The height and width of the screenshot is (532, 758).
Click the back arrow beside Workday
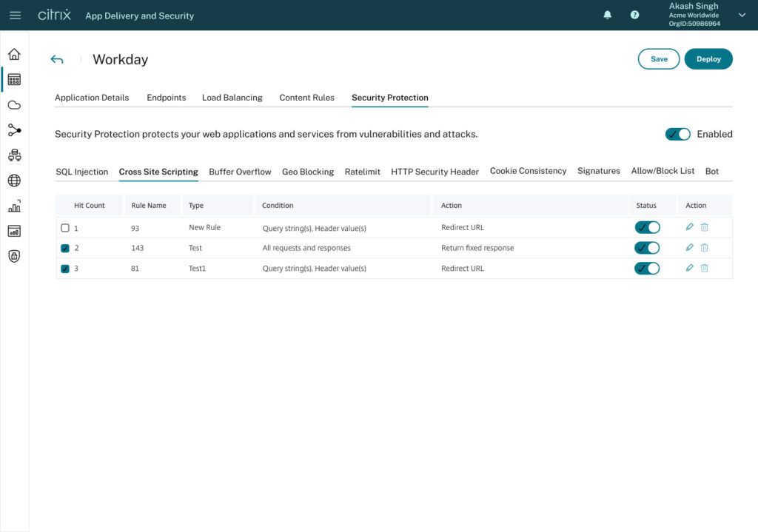(57, 60)
